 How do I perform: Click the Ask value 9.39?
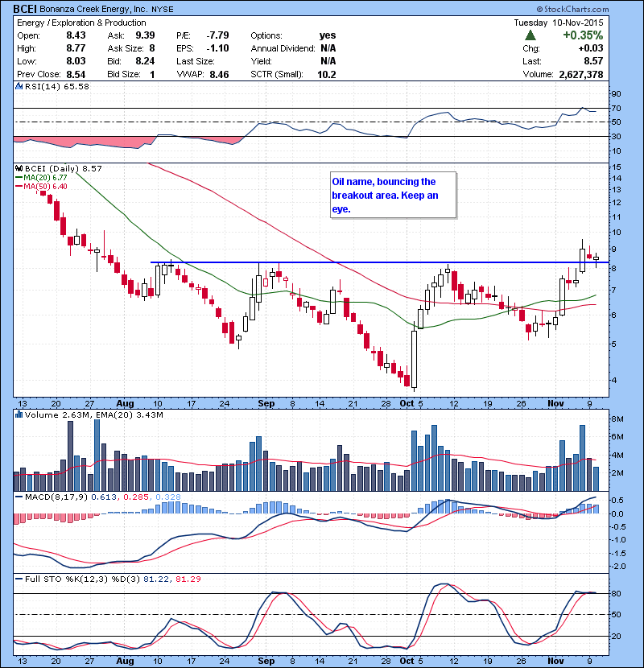tap(145, 35)
